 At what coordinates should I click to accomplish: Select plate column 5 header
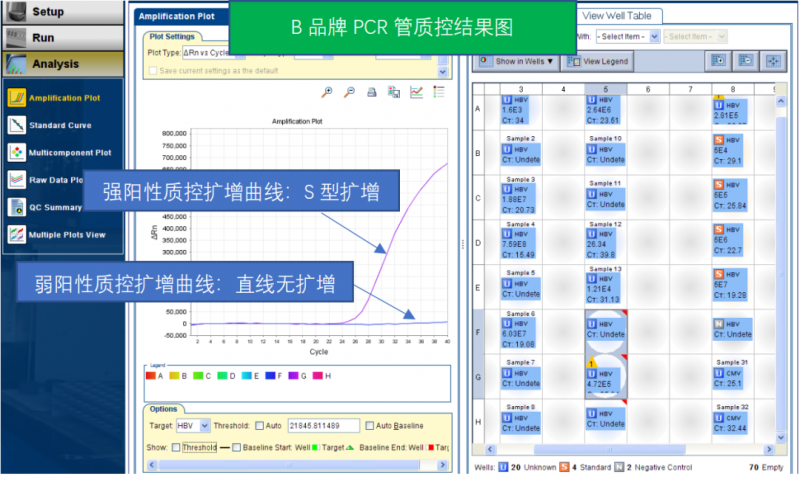pos(606,89)
